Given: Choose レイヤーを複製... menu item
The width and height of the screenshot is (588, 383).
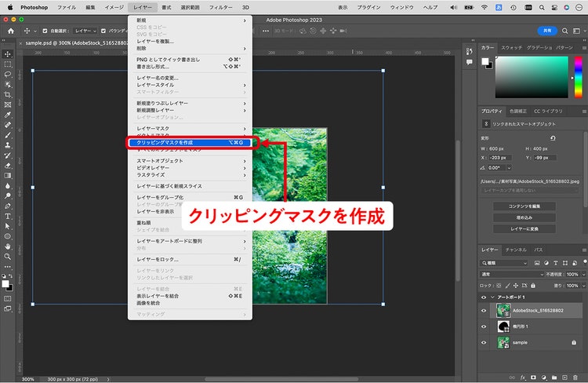Looking at the screenshot, I should click(x=191, y=42).
